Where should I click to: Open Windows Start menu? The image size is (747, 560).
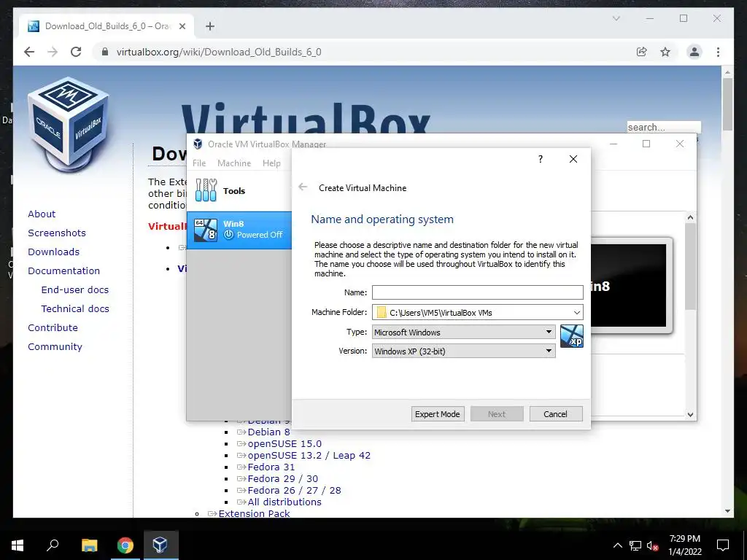click(18, 545)
